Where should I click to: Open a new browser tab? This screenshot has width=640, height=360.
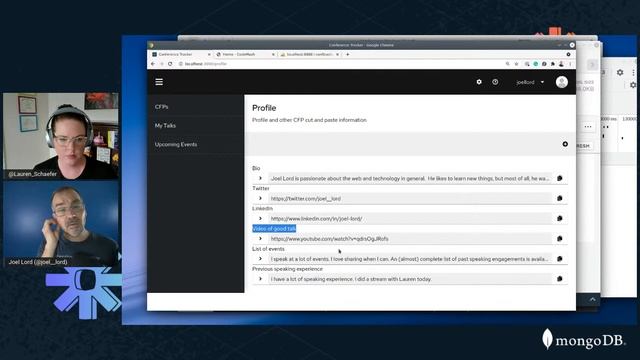[x=348, y=54]
